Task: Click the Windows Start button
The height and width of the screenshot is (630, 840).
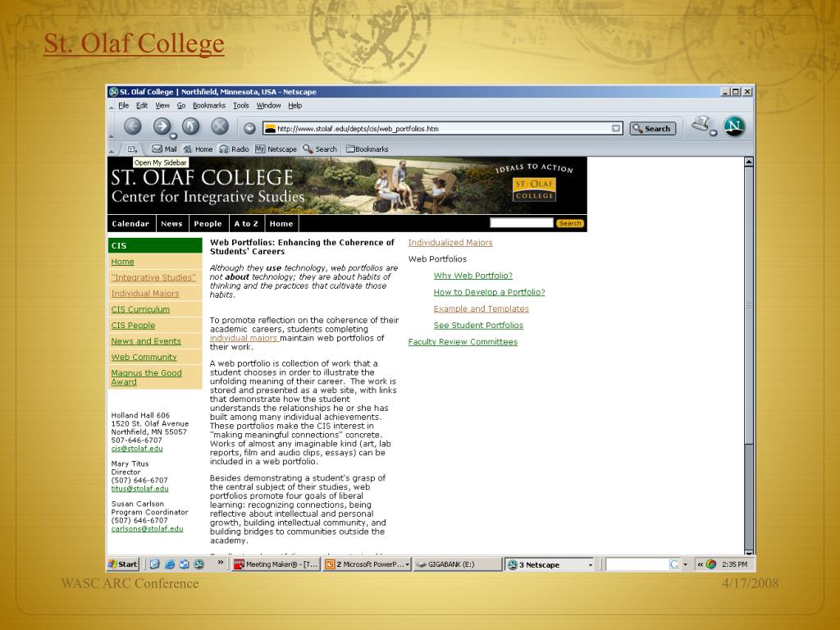Action: [x=123, y=564]
